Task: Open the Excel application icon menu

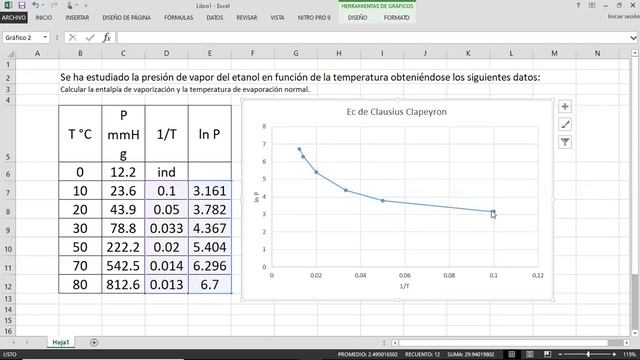Action: pyautogui.click(x=8, y=5)
